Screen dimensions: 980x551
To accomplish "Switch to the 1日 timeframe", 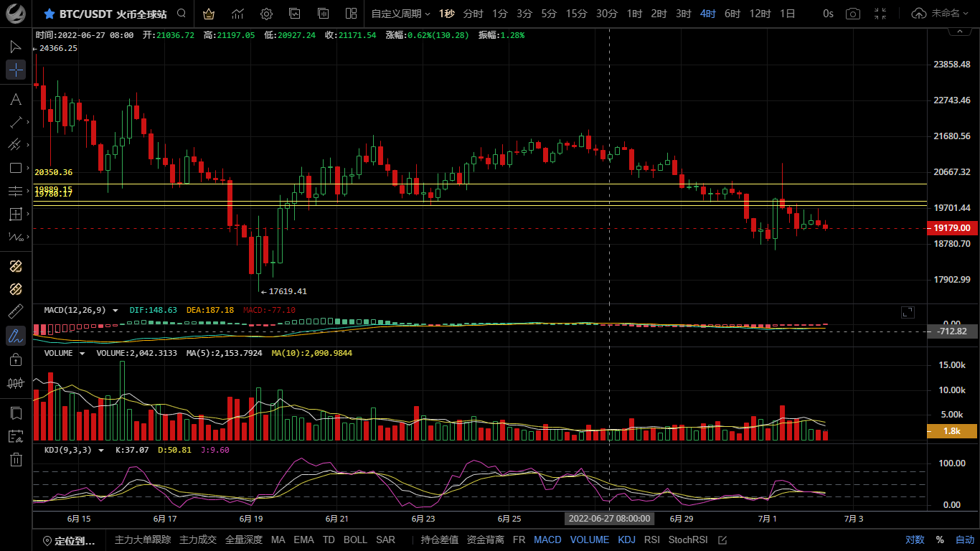I will [787, 14].
